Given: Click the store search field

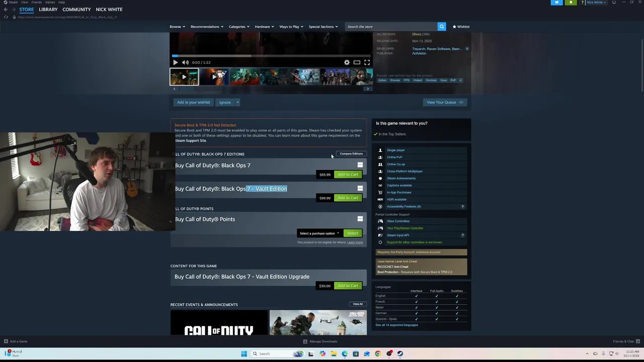Looking at the screenshot, I should pyautogui.click(x=391, y=27).
